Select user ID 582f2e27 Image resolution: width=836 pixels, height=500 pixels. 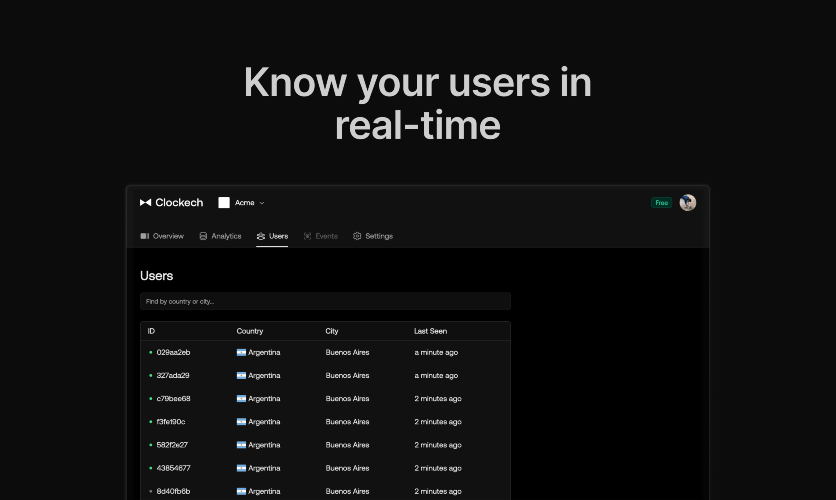tap(172, 445)
